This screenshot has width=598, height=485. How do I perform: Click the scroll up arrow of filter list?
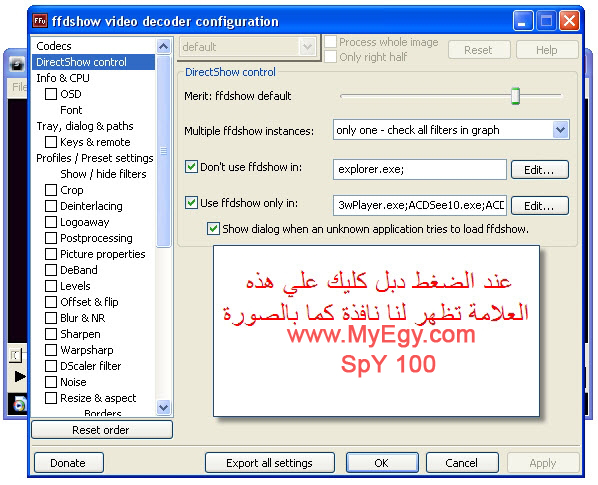coord(164,47)
